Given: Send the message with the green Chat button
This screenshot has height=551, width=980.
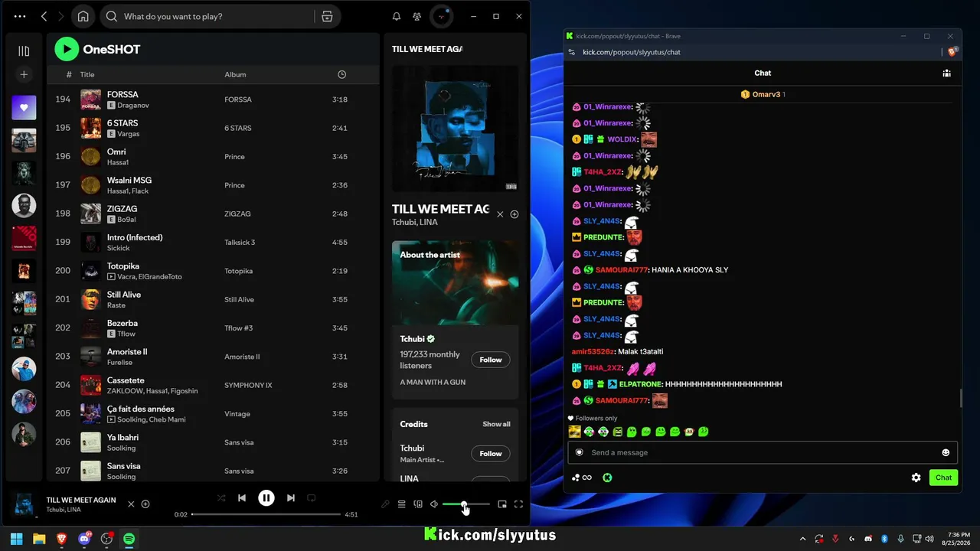Looking at the screenshot, I should point(943,478).
